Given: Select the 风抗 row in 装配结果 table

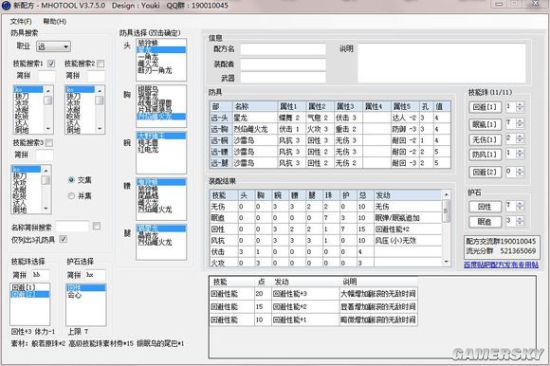Looking at the screenshot, I should click(x=326, y=240).
